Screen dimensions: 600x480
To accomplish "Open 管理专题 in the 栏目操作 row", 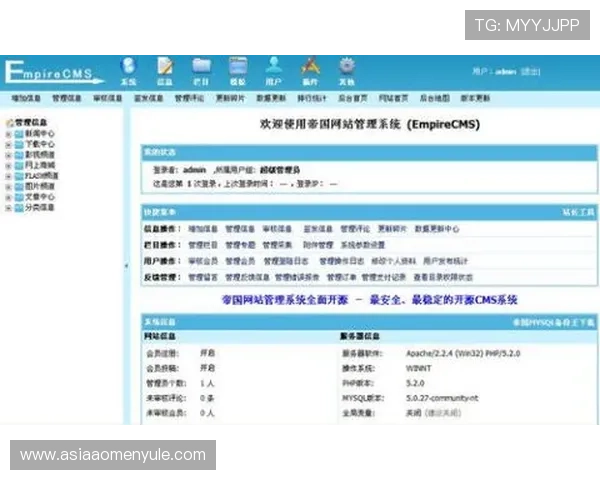I will (x=240, y=245).
